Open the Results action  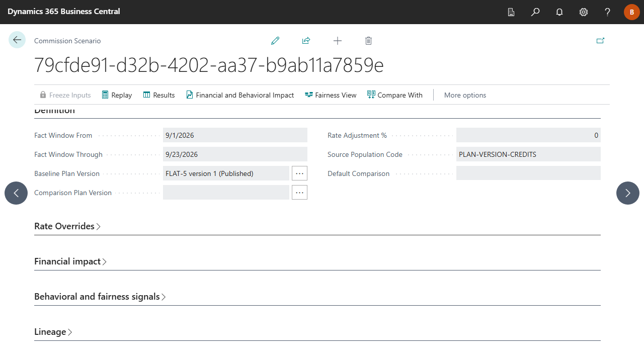159,95
